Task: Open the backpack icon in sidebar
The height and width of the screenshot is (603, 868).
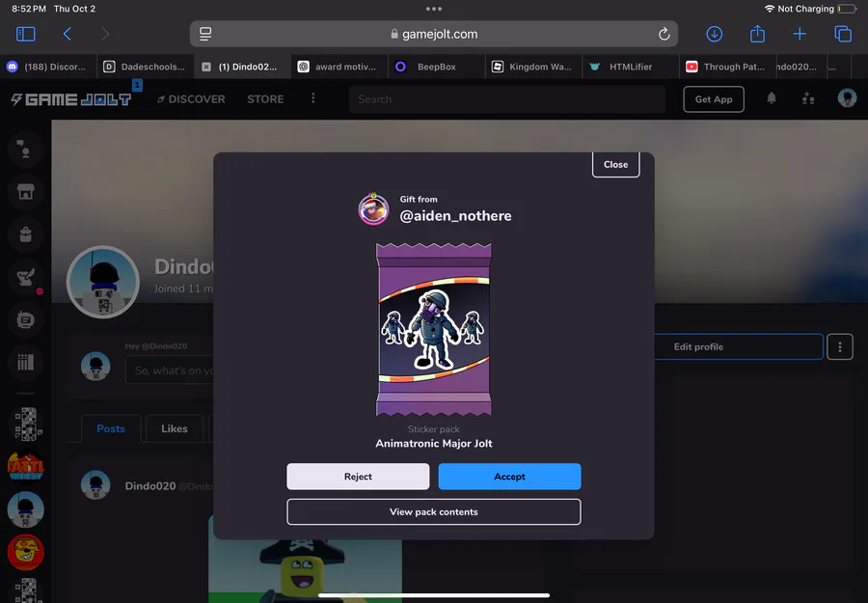Action: 25,234
